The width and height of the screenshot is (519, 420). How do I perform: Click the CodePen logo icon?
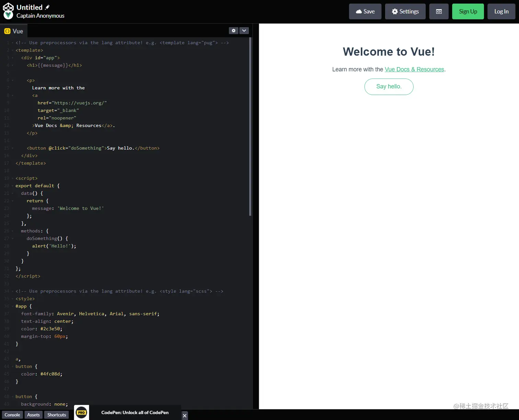(x=8, y=7)
